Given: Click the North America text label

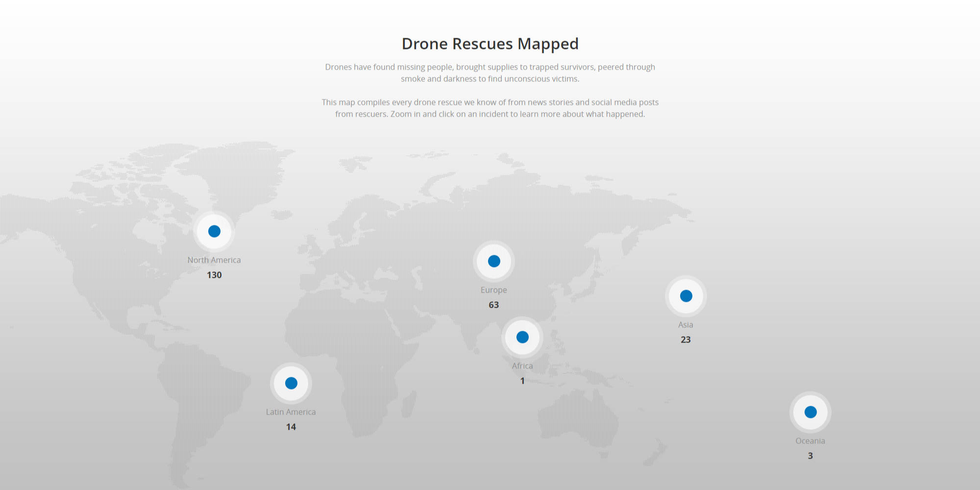Looking at the screenshot, I should (x=214, y=260).
